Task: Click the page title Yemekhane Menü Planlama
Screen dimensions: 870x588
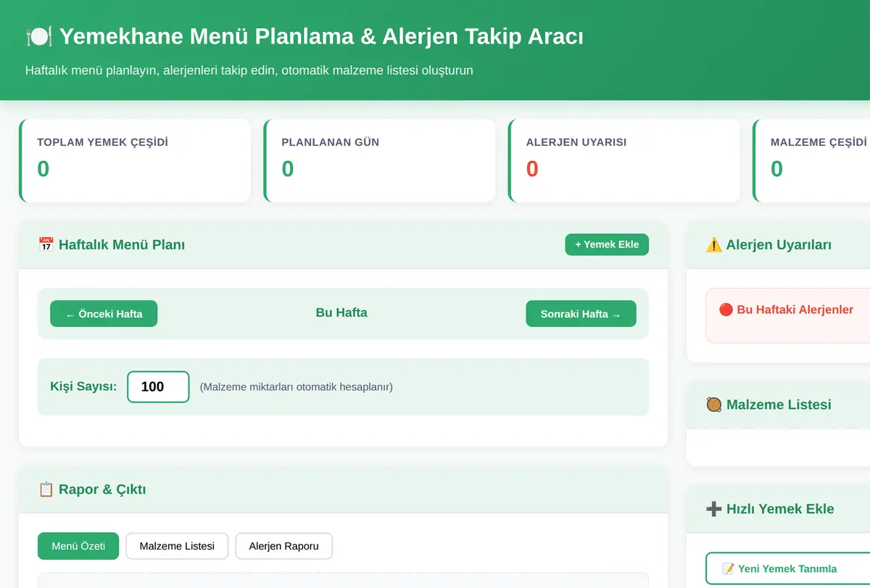Action: (x=322, y=36)
